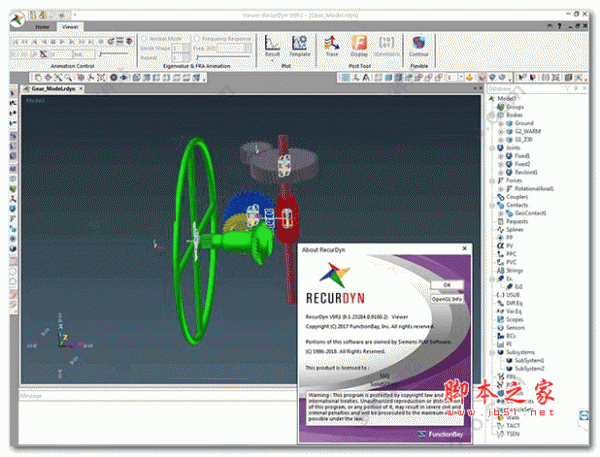Select the Normal Mode radio button
600x457 pixels.
pyautogui.click(x=145, y=39)
